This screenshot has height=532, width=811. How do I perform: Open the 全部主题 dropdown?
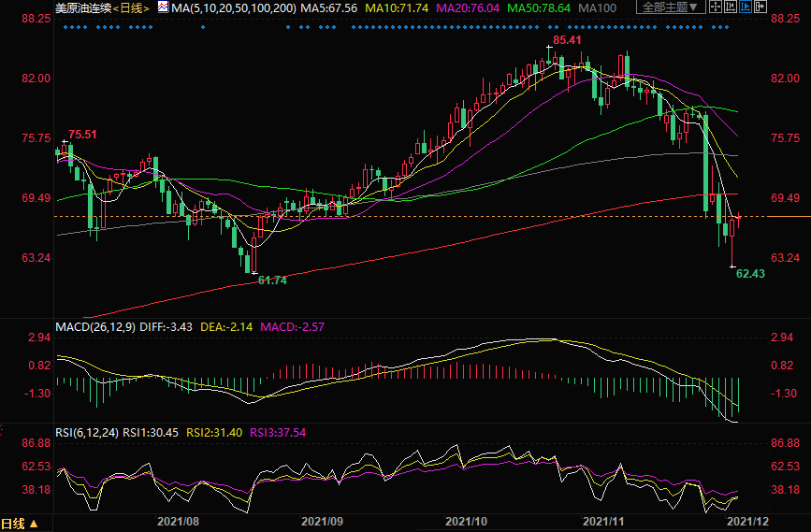(x=673, y=7)
